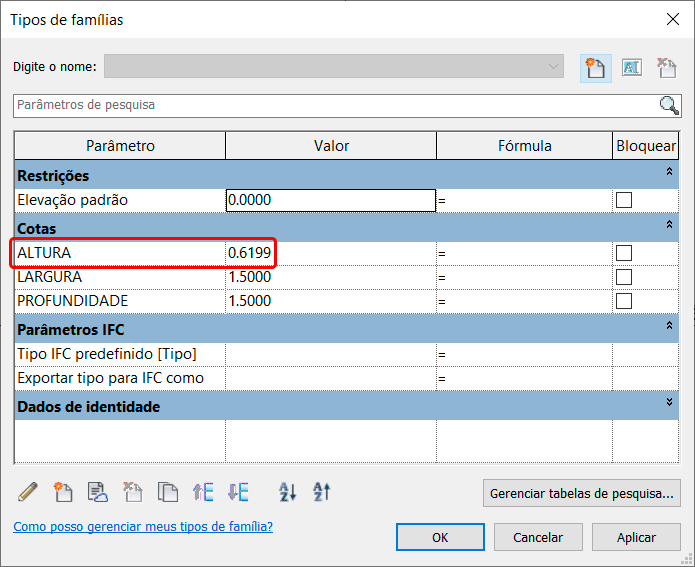This screenshot has height=567, width=695.
Task: Toggle the lock checkbox for Elevação padrão
Action: click(624, 200)
